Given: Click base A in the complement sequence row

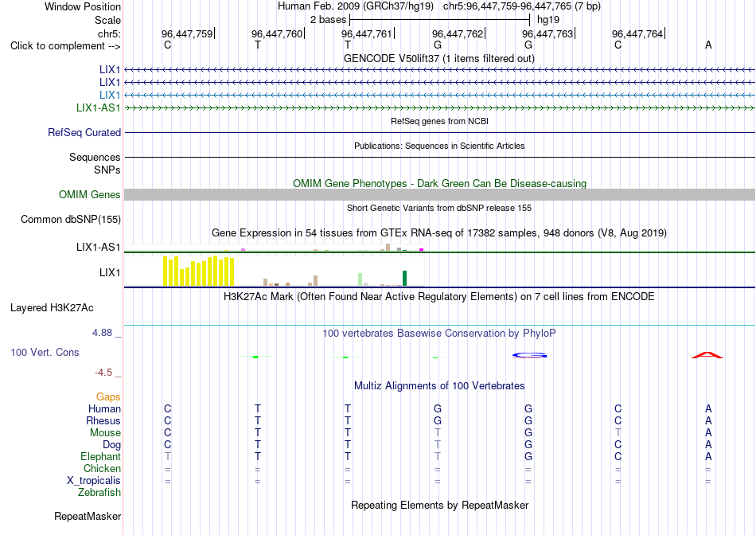Looking at the screenshot, I should click(708, 45).
